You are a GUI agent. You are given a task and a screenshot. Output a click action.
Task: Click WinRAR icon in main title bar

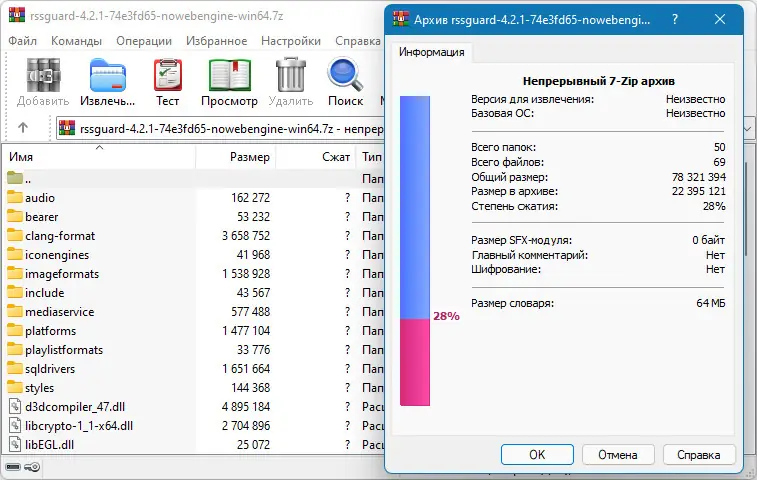(x=17, y=15)
